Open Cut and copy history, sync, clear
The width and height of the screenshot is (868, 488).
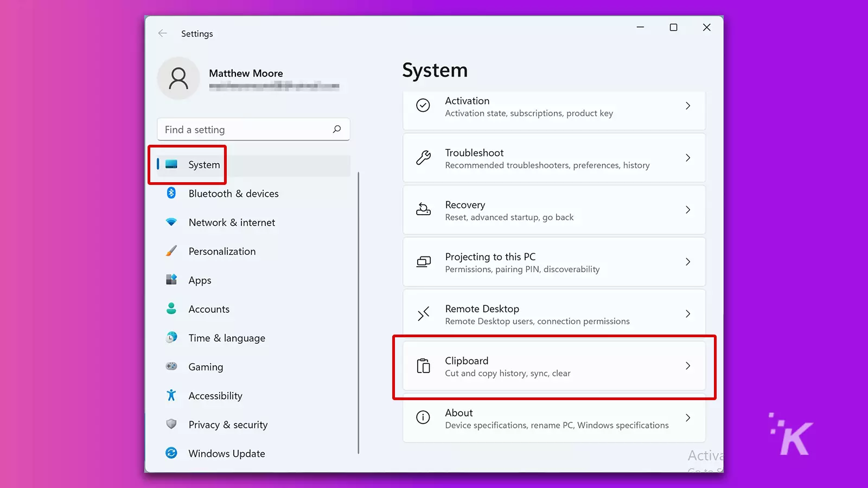pos(508,374)
